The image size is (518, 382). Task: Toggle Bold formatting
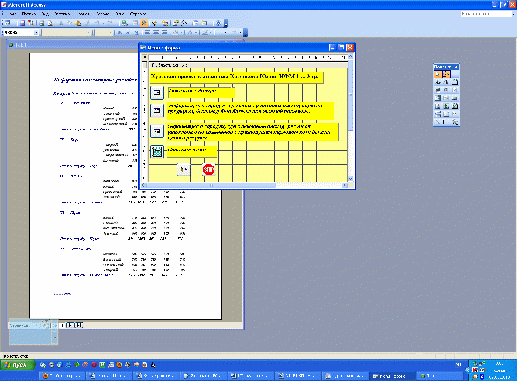pos(119,32)
